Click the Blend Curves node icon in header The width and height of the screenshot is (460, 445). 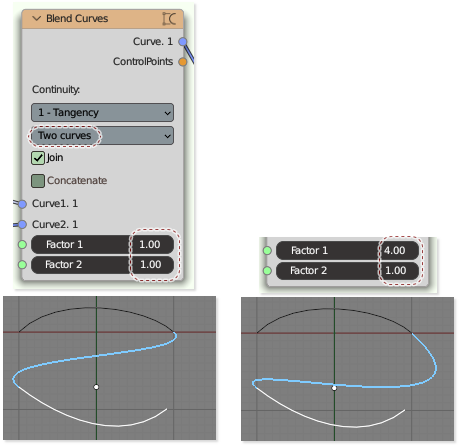coord(169,19)
